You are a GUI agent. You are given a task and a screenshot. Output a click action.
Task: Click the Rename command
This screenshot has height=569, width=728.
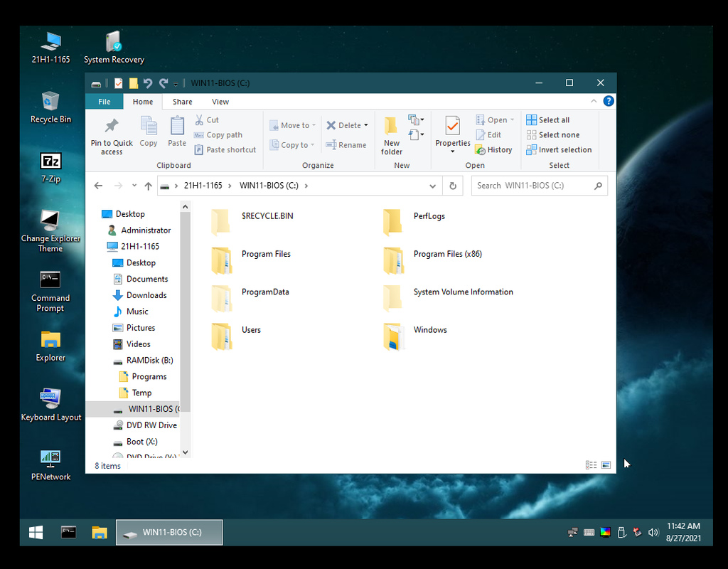point(346,145)
